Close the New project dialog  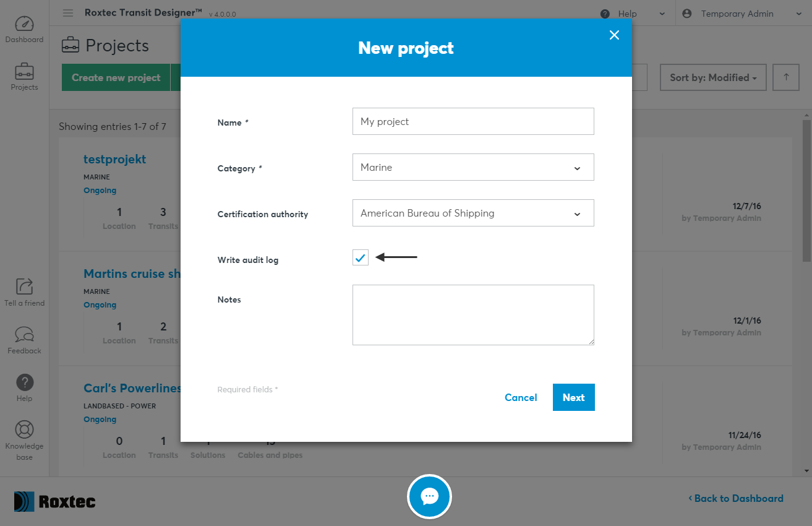614,35
